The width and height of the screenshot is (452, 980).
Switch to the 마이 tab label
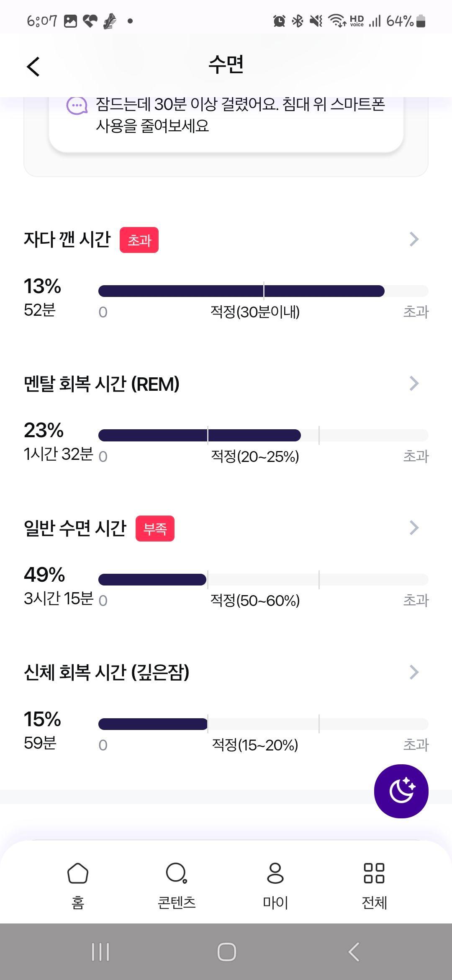coord(275,902)
